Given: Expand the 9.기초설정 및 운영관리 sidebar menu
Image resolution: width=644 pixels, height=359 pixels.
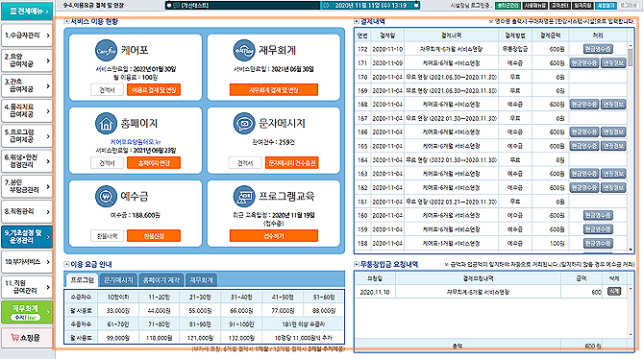Looking at the screenshot, I should click(x=27, y=237).
